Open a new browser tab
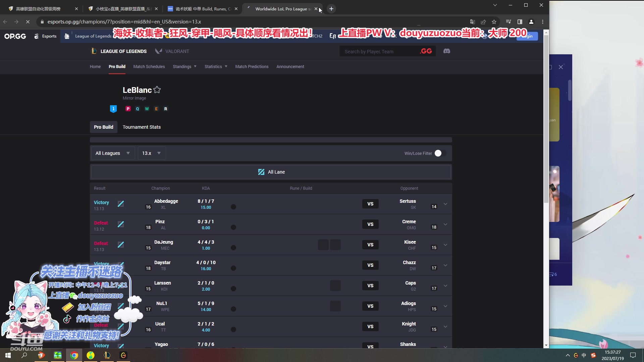The width and height of the screenshot is (644, 362). [331, 9]
